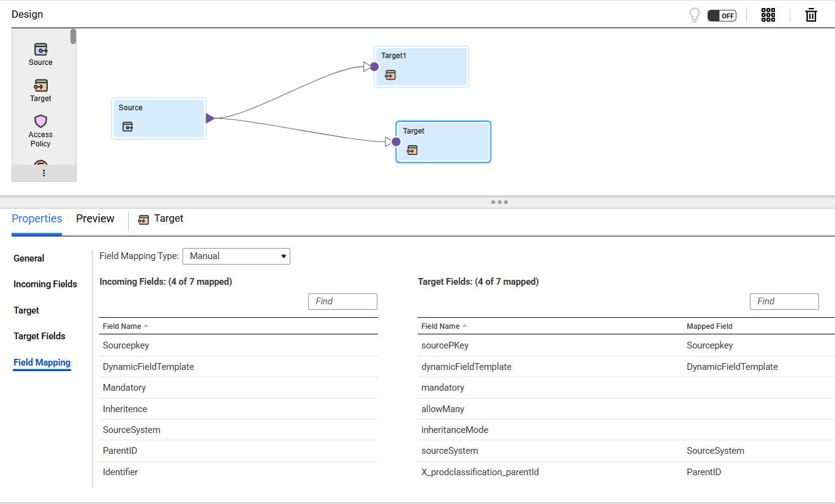The image size is (835, 504).
Task: Click the Target icon in properties header
Action: click(144, 220)
